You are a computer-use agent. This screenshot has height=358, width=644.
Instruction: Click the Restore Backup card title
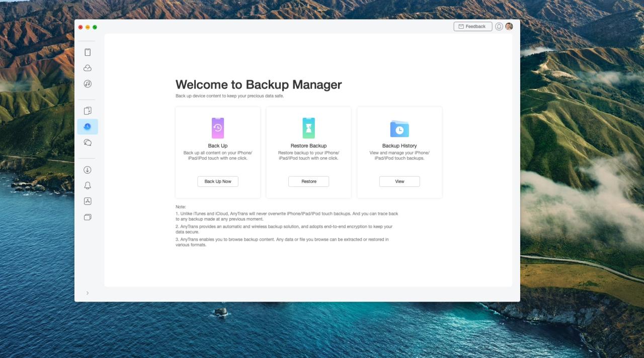click(x=308, y=146)
